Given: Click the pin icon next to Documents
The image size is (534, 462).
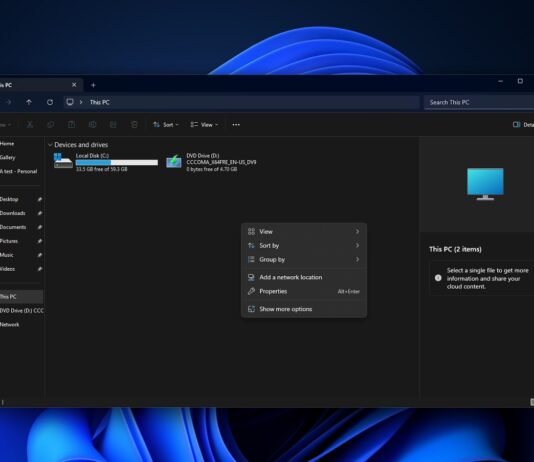Looking at the screenshot, I should [40, 227].
